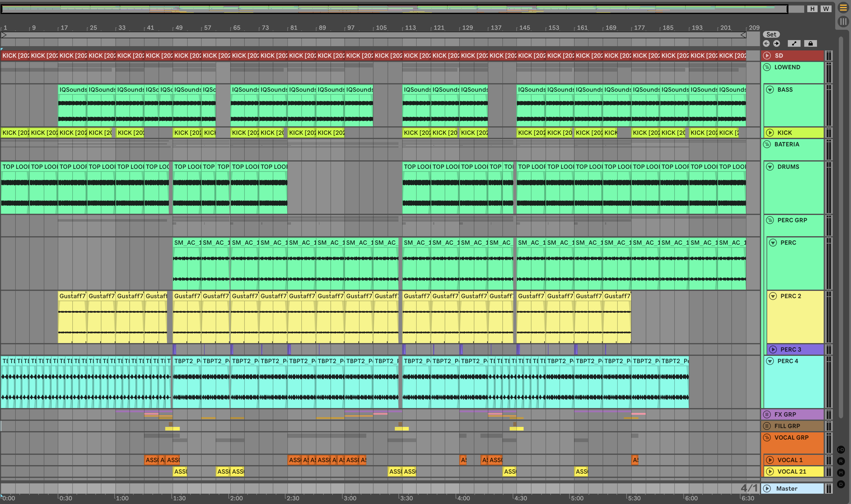Viewport: 851px width, 504px height.
Task: Fold the LOWEND group track
Action: (x=767, y=67)
